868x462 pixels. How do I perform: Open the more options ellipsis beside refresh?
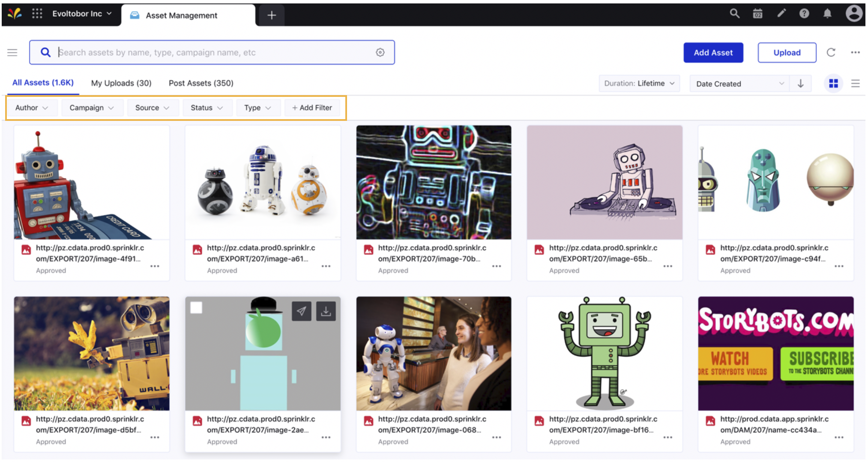click(x=855, y=52)
